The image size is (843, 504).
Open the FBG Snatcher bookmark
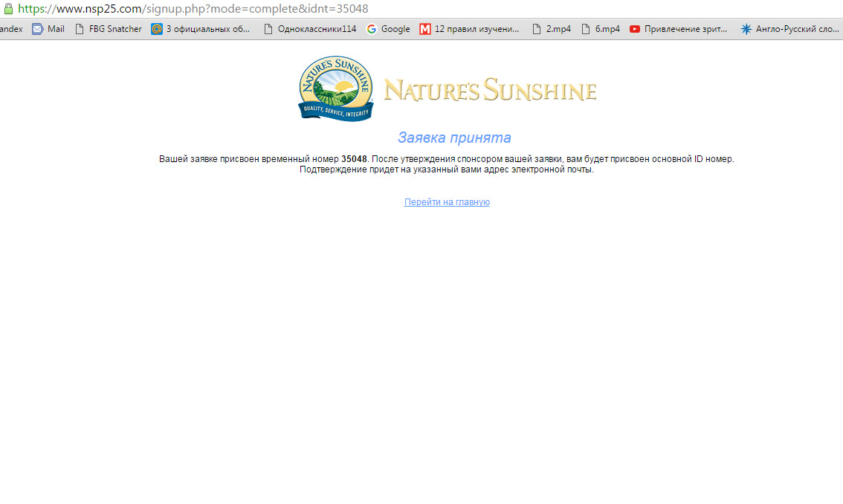tap(108, 29)
